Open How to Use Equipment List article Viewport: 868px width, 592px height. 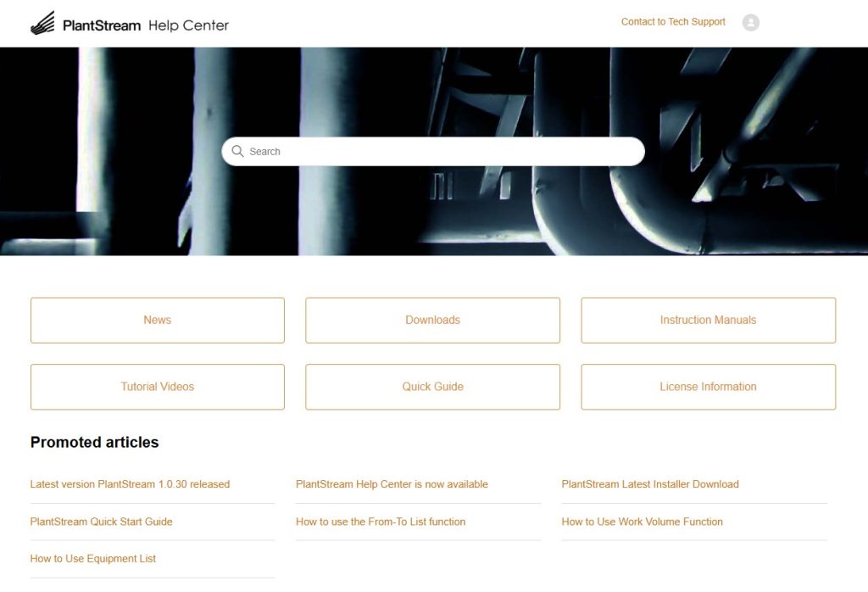[93, 559]
